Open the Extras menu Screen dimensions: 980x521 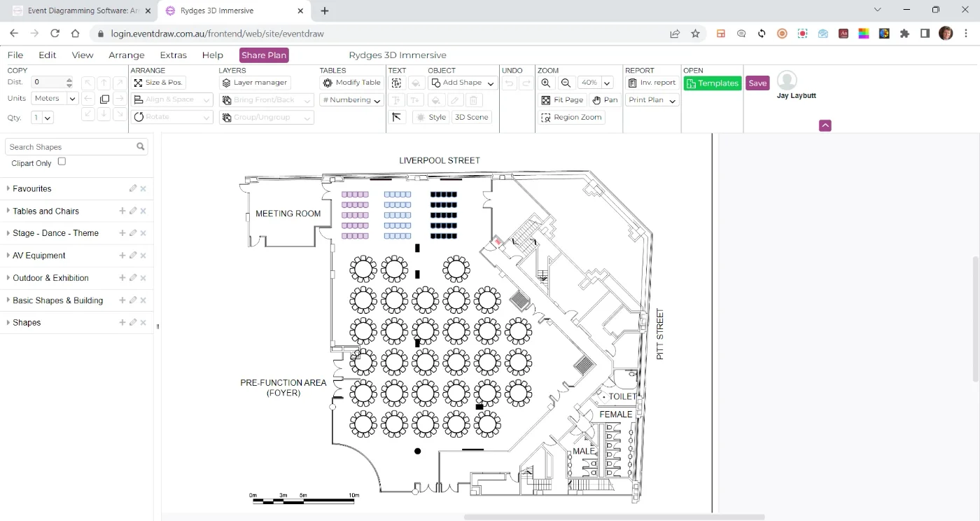click(x=173, y=55)
